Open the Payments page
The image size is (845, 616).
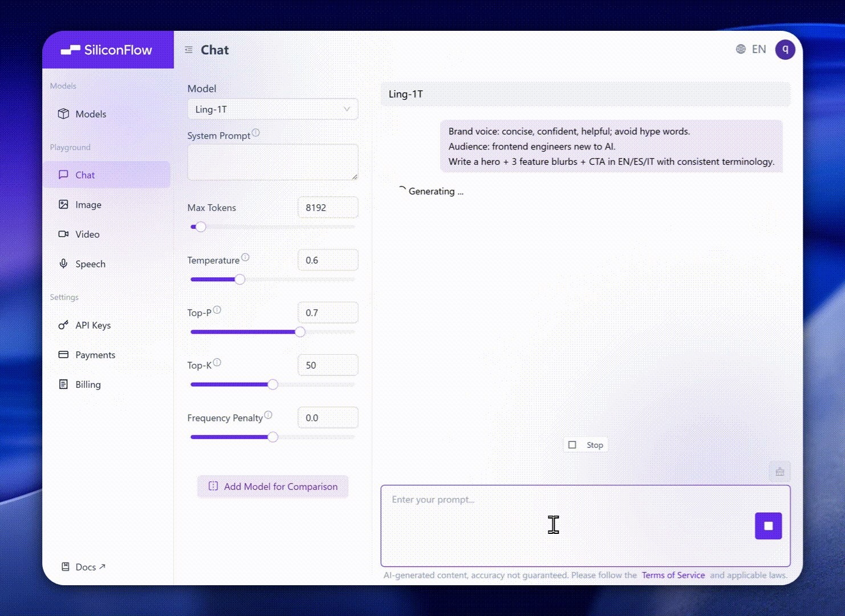[x=107, y=355]
